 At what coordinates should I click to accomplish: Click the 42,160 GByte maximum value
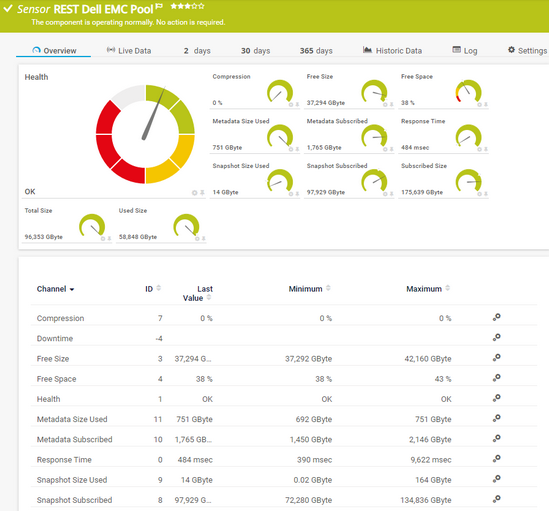[x=428, y=359]
